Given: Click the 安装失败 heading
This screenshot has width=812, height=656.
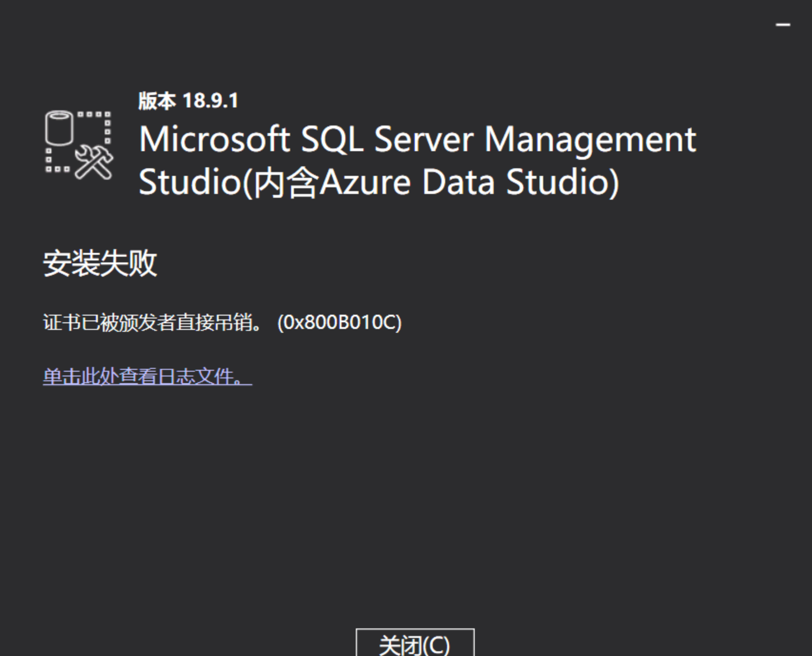Looking at the screenshot, I should click(x=100, y=263).
